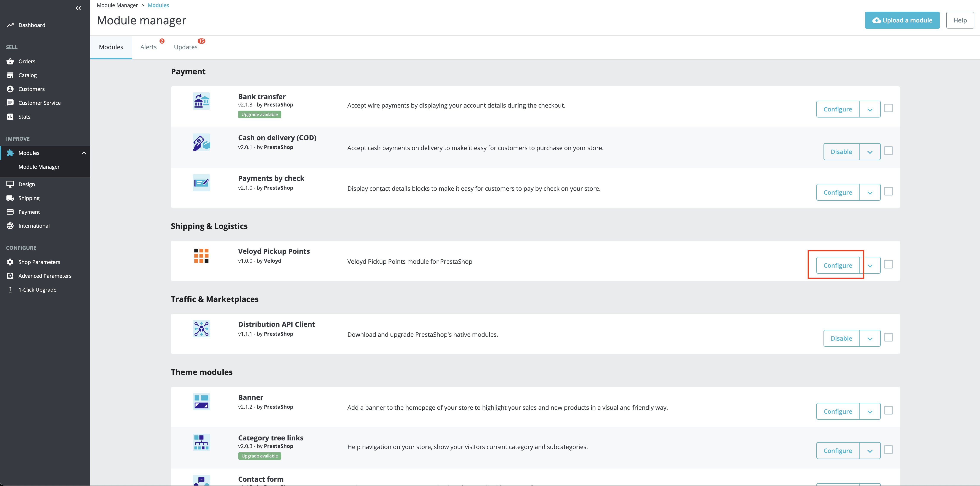The height and width of the screenshot is (486, 980).
Task: Click the Help button
Action: click(x=960, y=20)
